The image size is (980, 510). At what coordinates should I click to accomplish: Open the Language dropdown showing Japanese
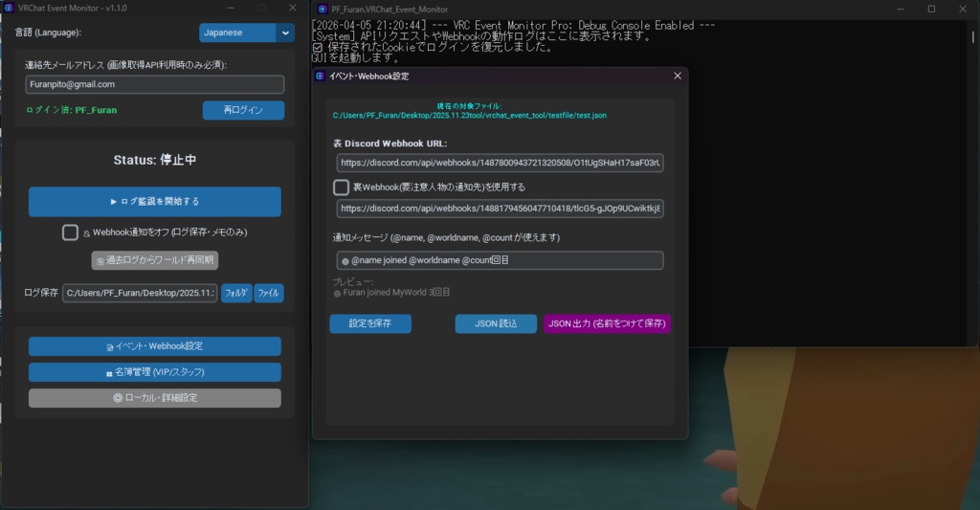click(x=247, y=33)
